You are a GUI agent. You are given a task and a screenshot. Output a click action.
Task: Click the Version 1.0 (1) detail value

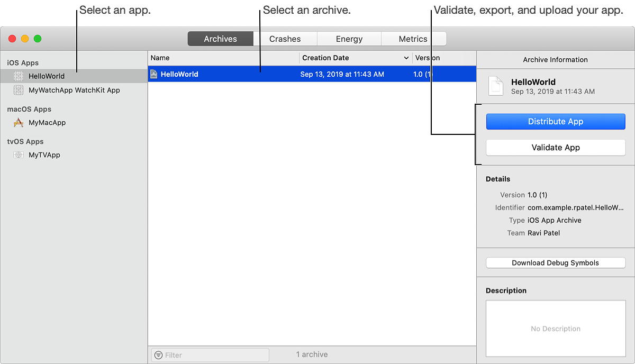(x=538, y=195)
